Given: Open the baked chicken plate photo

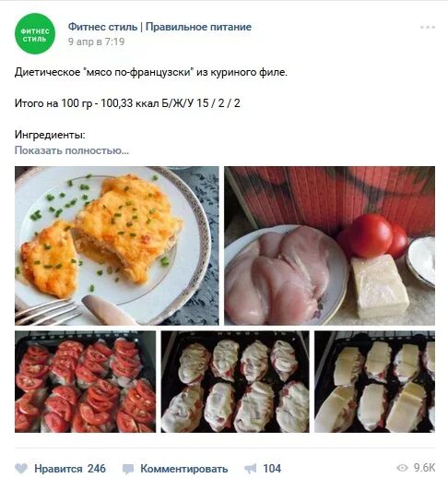Looking at the screenshot, I should 117,245.
